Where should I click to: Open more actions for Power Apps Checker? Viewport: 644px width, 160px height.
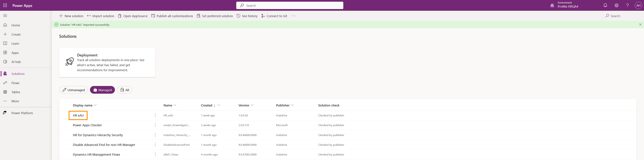pos(155,125)
